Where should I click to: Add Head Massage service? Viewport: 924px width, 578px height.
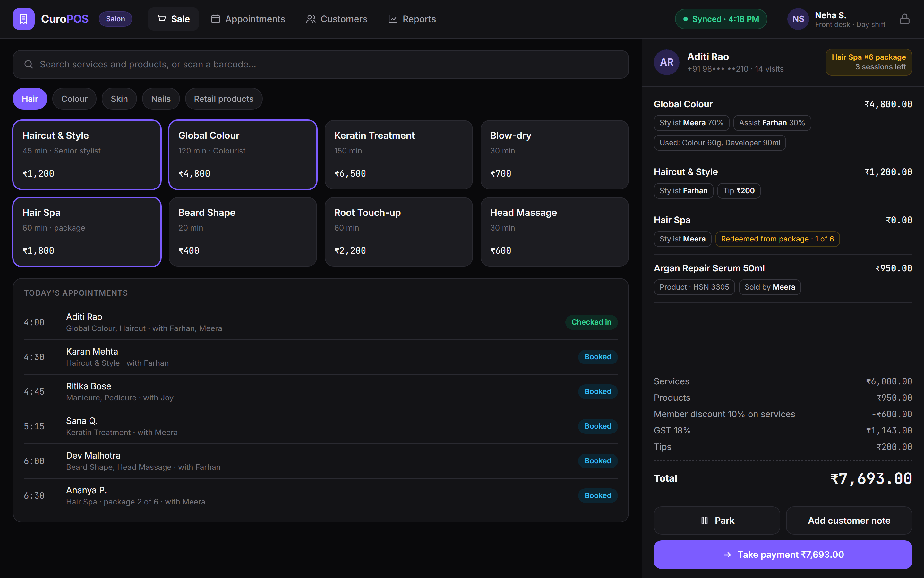(x=554, y=232)
